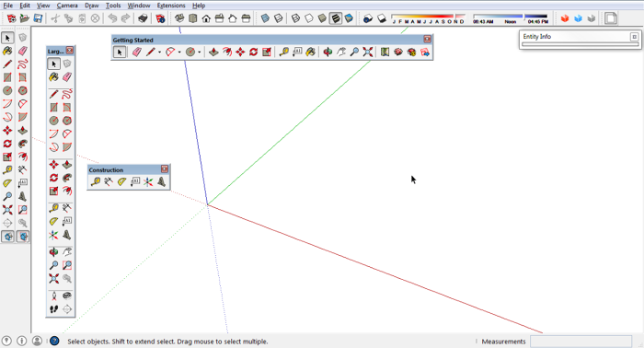The image size is (644, 348).
Task: Select the Eraser tool in Getting Started toolbar
Action: (137, 52)
